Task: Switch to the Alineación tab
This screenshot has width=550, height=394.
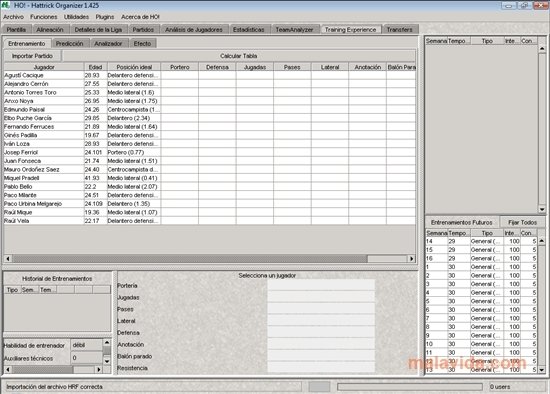Action: tap(50, 29)
